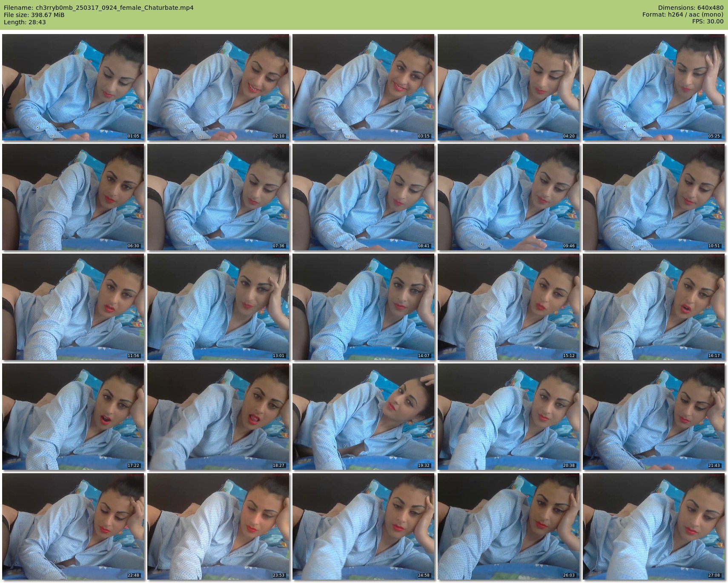Select the 'Length: 28:43' text

tap(25, 22)
